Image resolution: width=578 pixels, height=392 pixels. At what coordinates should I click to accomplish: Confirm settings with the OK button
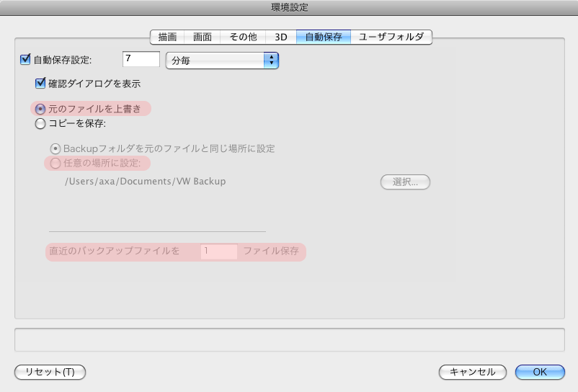coord(540,372)
